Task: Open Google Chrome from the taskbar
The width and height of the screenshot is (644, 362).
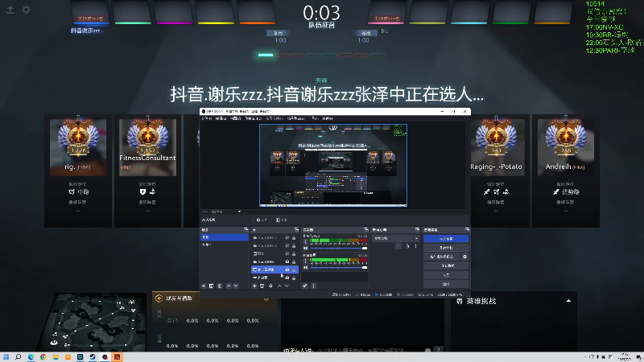Action: [x=43, y=357]
